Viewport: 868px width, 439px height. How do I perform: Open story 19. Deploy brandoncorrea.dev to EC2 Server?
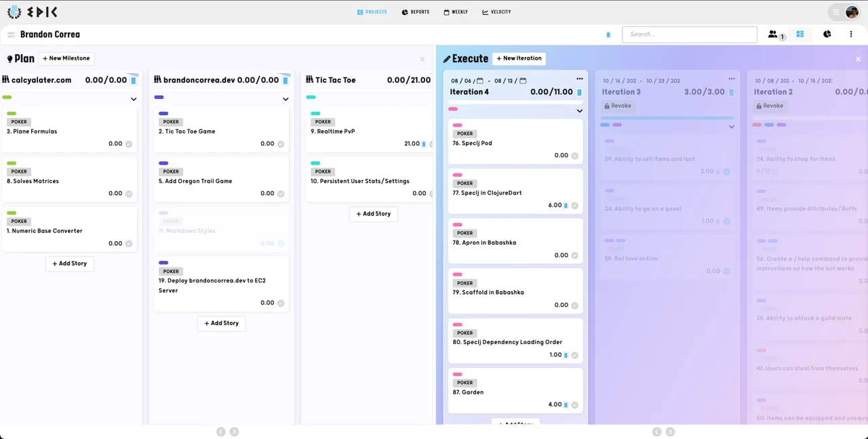(x=222, y=285)
